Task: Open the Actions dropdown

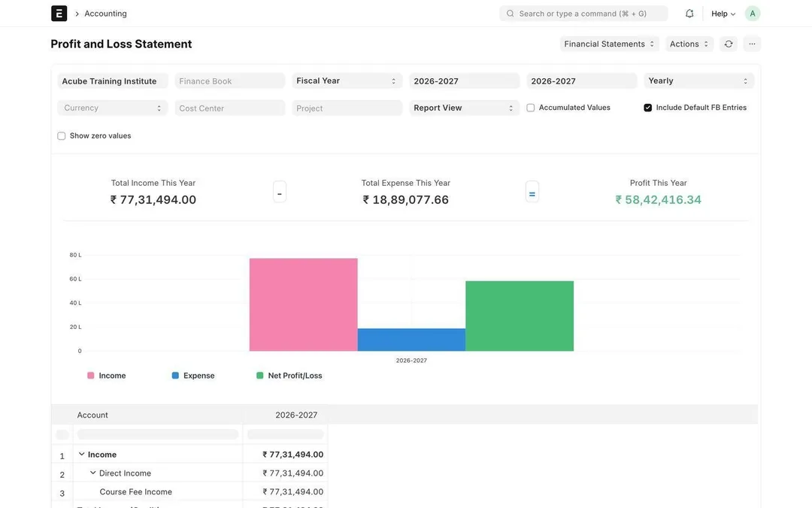Action: (x=689, y=44)
